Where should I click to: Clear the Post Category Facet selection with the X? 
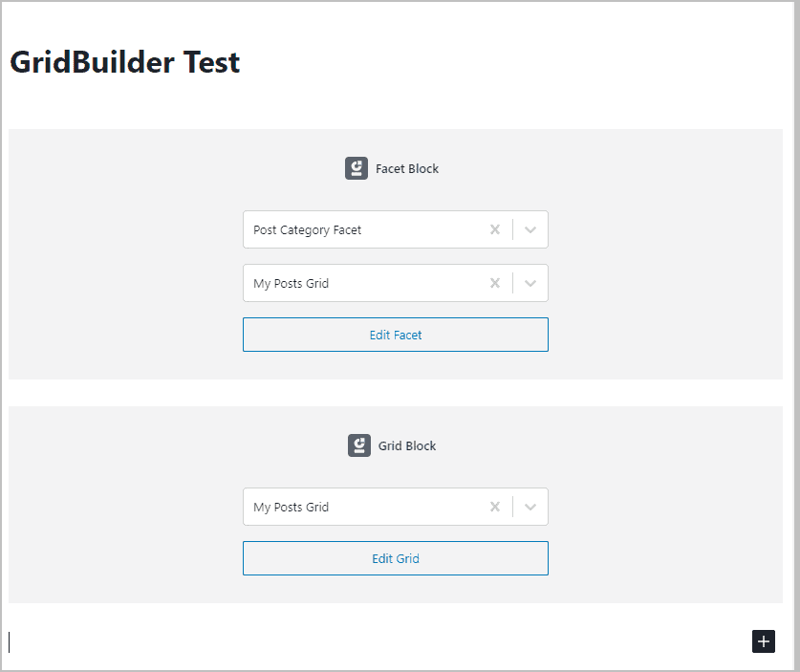click(495, 229)
